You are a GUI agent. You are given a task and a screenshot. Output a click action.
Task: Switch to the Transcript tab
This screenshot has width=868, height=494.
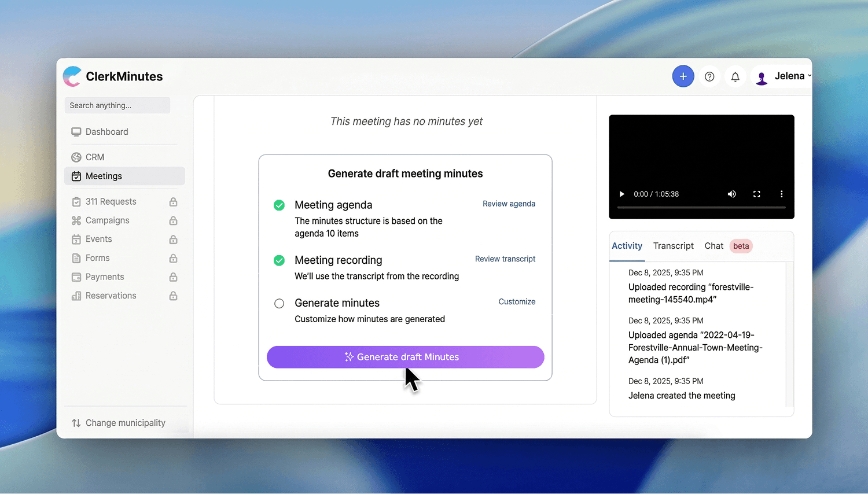[x=673, y=246]
